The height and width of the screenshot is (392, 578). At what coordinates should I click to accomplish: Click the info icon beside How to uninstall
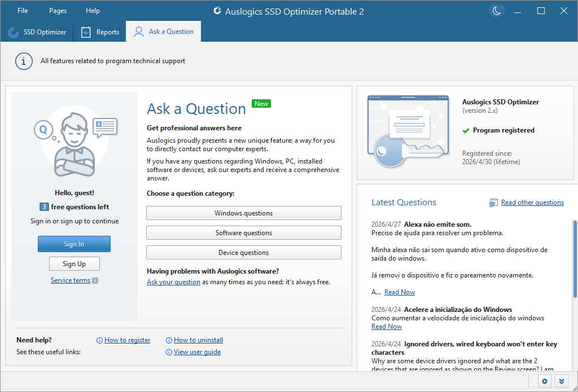[168, 340]
